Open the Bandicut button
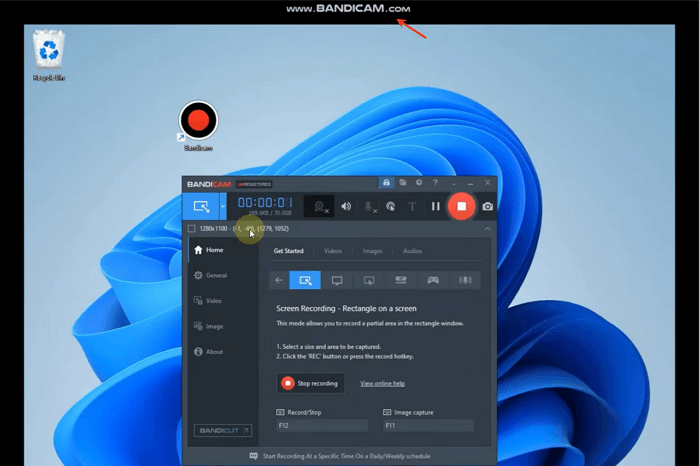This screenshot has width=700, height=466. click(223, 430)
